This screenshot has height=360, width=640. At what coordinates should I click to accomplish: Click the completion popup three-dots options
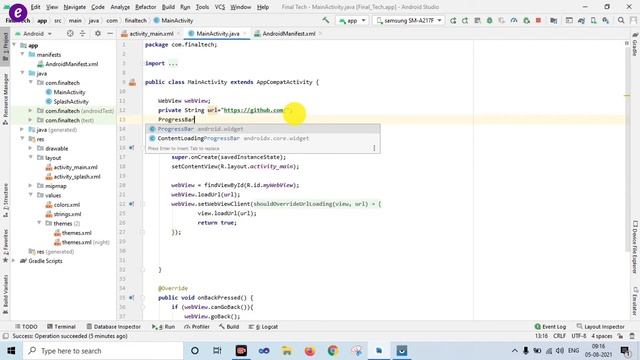coord(374,148)
